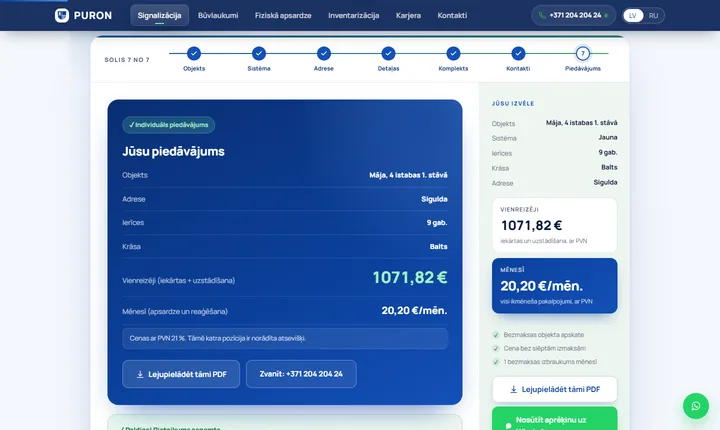Click the Jūsu piedāvājums heading

tap(173, 151)
